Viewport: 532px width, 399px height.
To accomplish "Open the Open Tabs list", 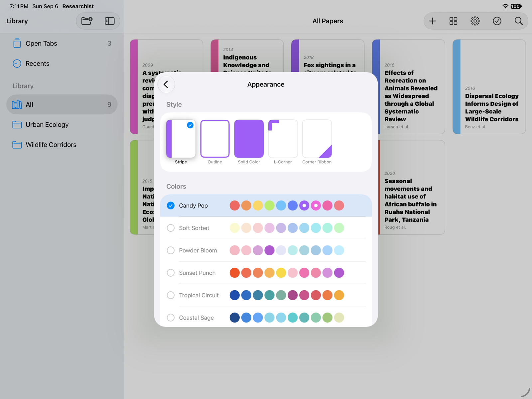I will point(62,44).
